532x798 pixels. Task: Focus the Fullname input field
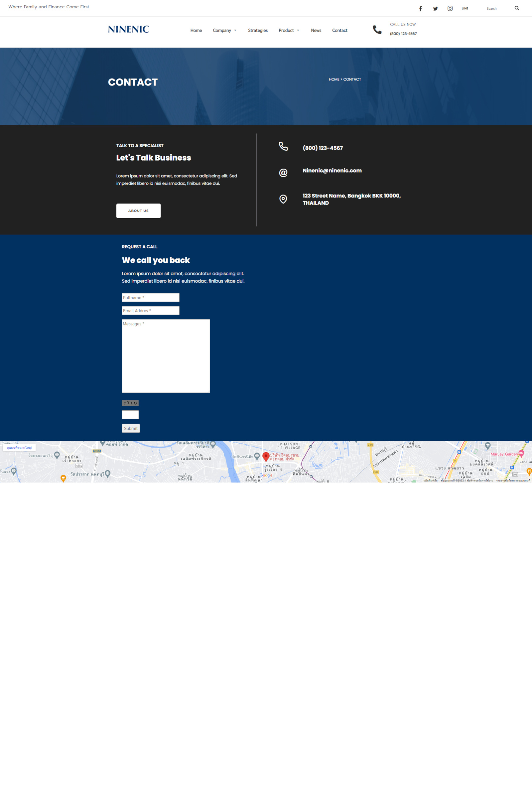151,298
